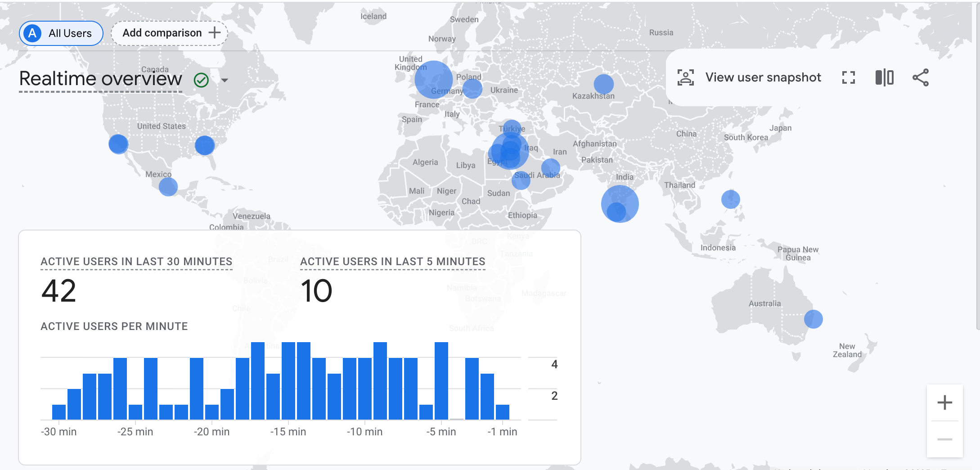This screenshot has width=980, height=470.
Task: Click the user bubble over Kazakhstan
Action: click(603, 84)
